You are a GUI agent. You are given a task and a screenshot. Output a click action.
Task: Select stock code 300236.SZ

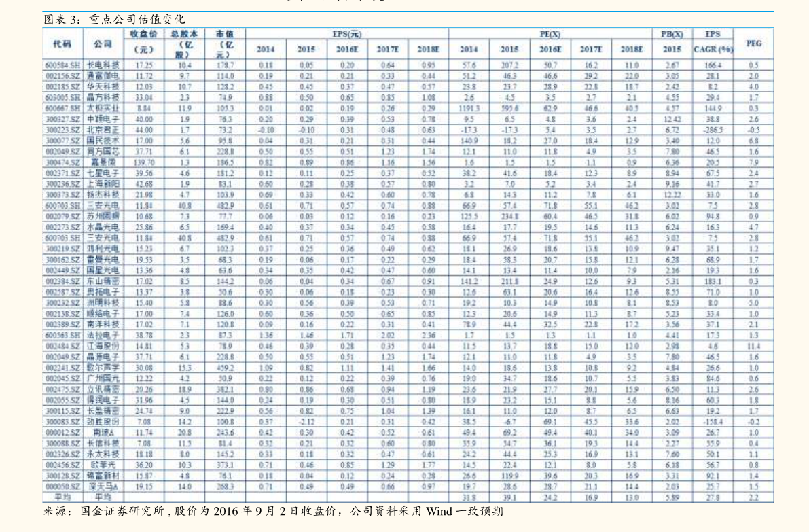tap(62, 184)
